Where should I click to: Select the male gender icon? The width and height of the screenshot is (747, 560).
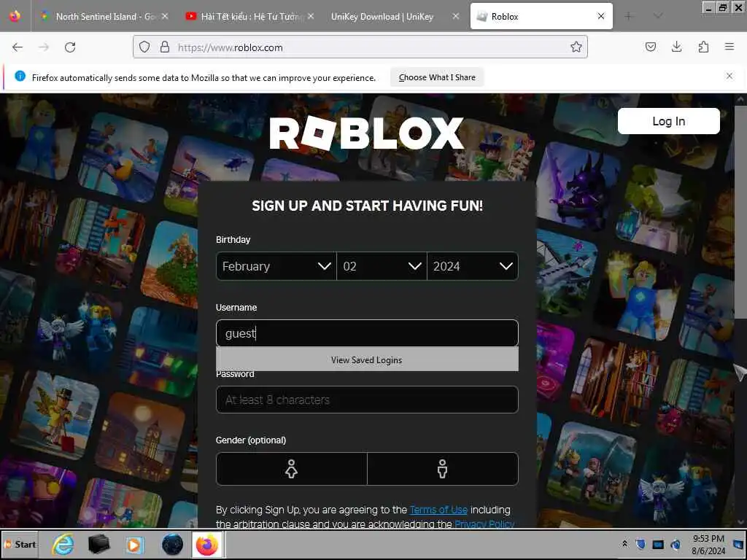pos(443,469)
